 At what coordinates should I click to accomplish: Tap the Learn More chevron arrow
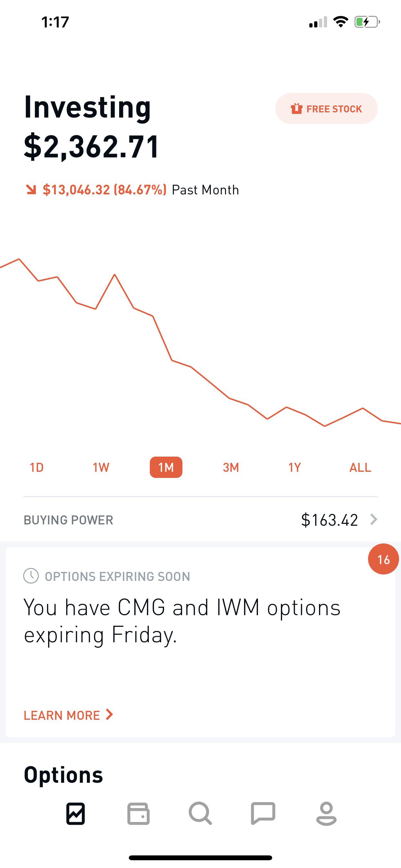[109, 714]
